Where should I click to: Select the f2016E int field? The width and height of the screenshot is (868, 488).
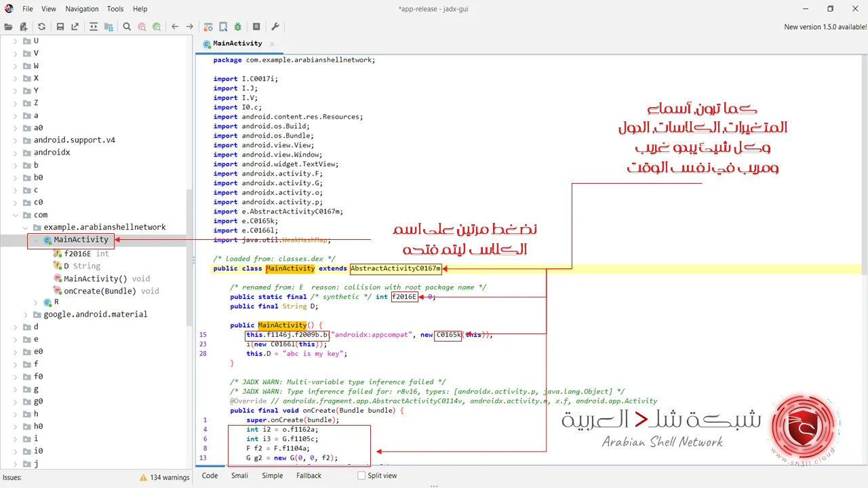click(x=86, y=253)
